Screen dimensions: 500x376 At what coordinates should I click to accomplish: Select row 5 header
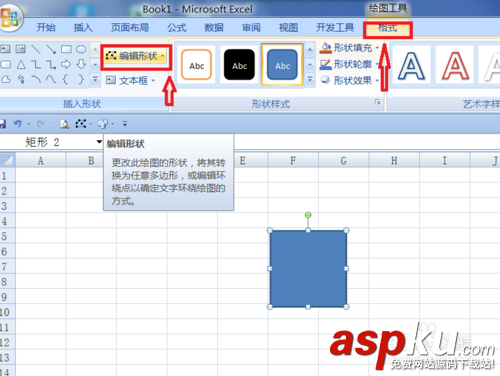[x=7, y=236]
